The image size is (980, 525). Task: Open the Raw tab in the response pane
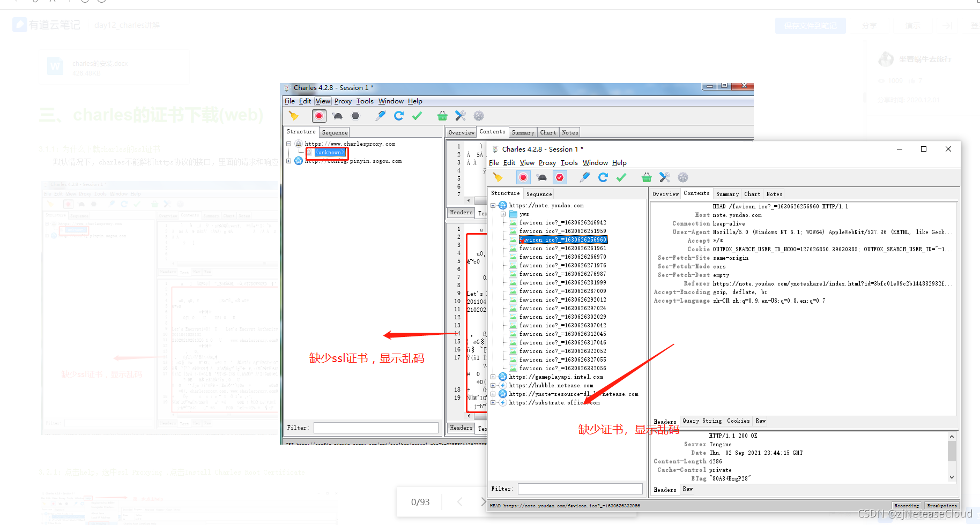click(688, 489)
